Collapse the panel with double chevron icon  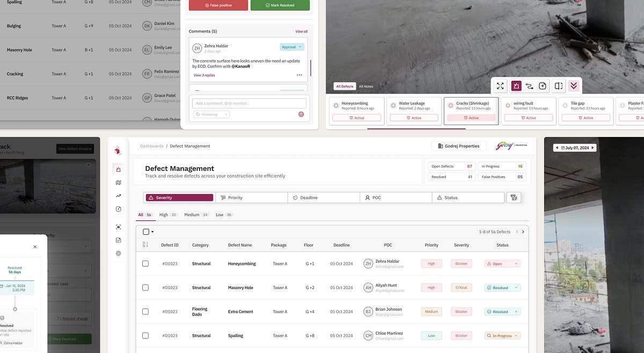(574, 86)
